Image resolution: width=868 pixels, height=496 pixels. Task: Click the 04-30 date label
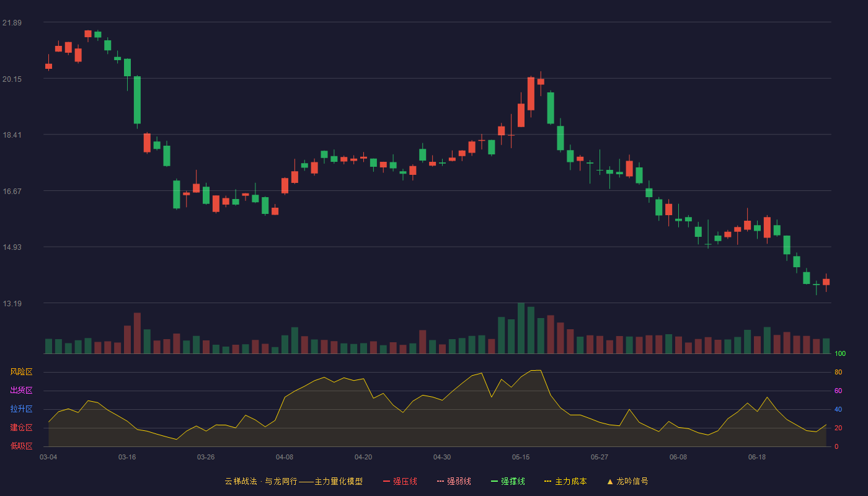click(x=442, y=457)
